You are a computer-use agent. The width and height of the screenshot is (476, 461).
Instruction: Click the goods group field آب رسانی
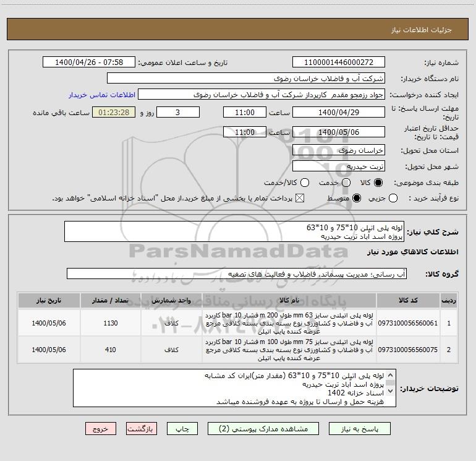tap(237, 274)
